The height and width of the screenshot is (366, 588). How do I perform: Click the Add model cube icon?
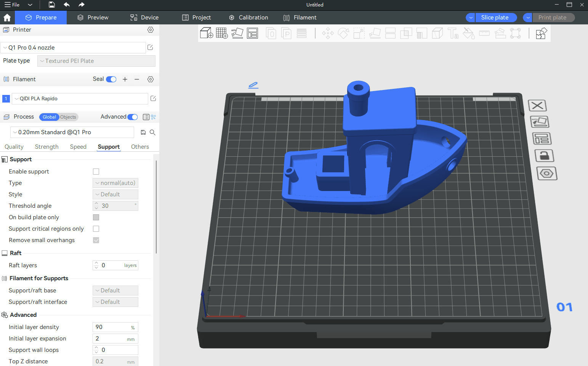click(206, 33)
